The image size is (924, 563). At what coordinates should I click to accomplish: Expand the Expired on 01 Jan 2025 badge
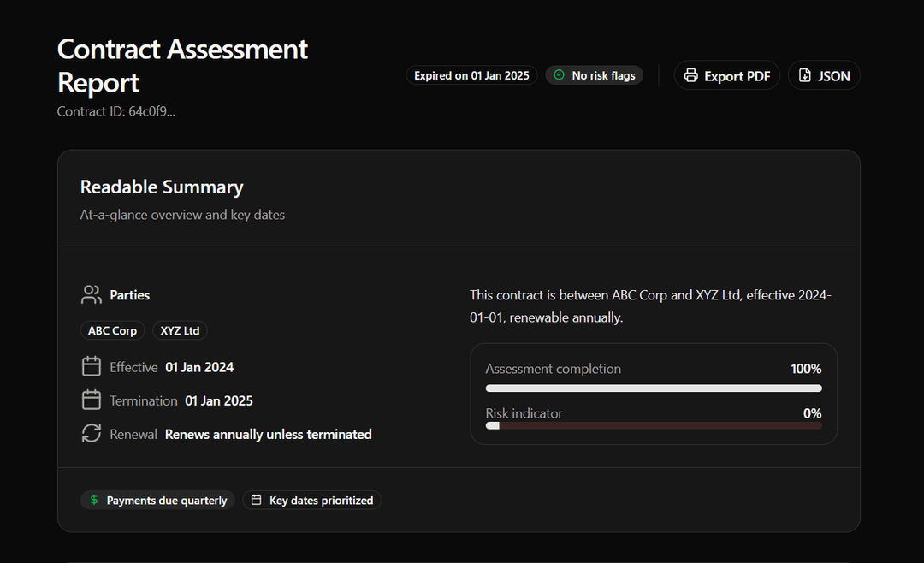(x=471, y=75)
